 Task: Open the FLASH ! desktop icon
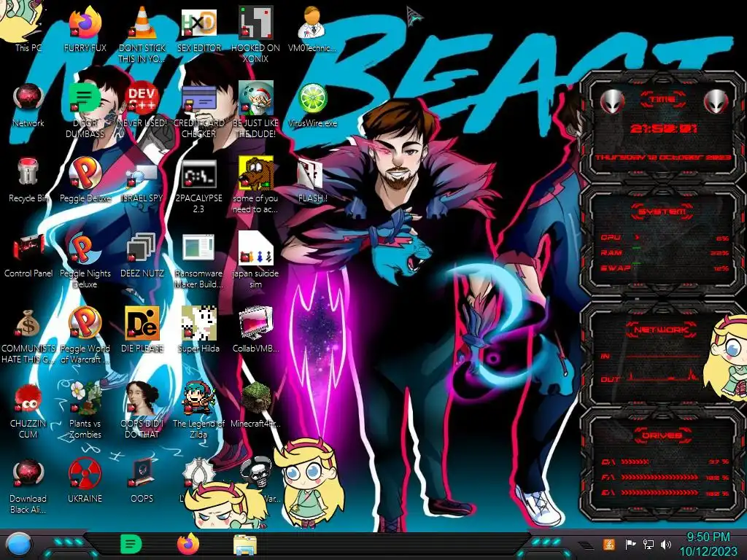click(311, 174)
